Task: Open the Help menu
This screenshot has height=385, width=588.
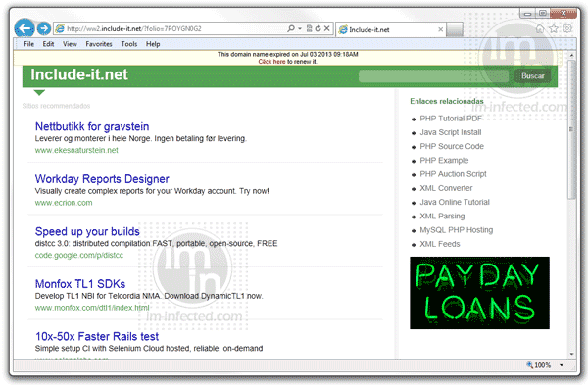Action: click(x=153, y=44)
